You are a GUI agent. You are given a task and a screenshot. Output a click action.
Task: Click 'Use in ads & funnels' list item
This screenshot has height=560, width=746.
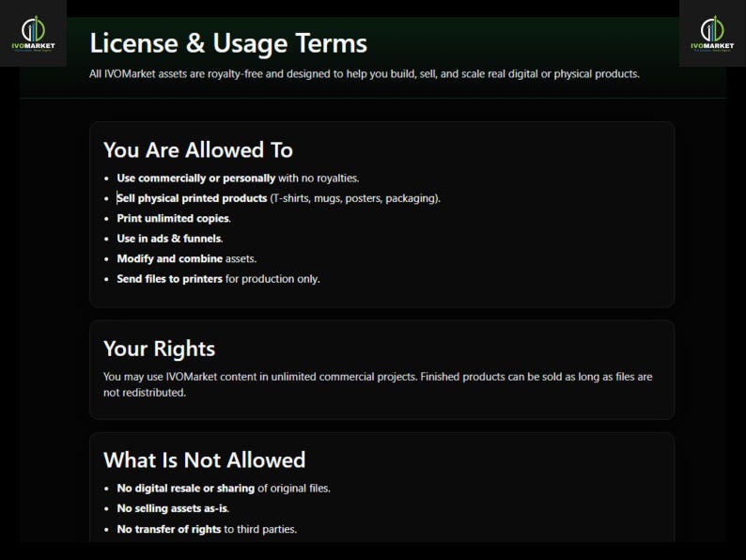point(170,239)
